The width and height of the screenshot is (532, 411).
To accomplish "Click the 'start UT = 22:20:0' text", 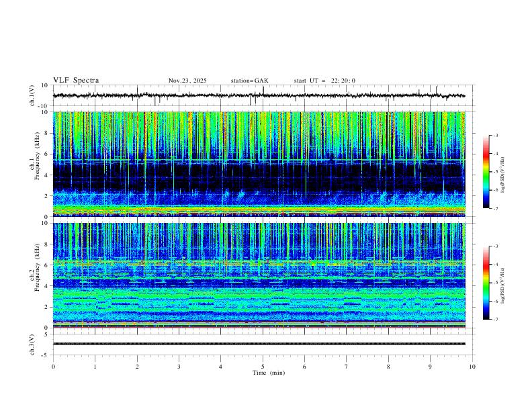I will tap(324, 81).
